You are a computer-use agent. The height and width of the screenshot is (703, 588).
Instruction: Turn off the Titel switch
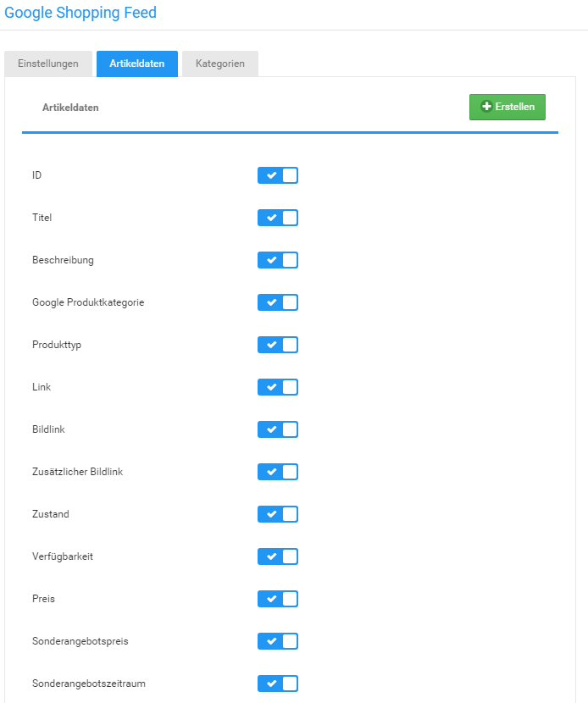coord(278,218)
